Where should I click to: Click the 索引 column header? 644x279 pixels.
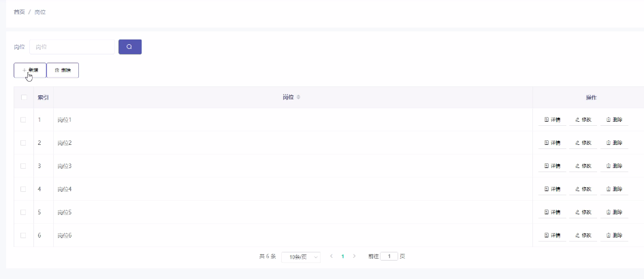tap(43, 97)
